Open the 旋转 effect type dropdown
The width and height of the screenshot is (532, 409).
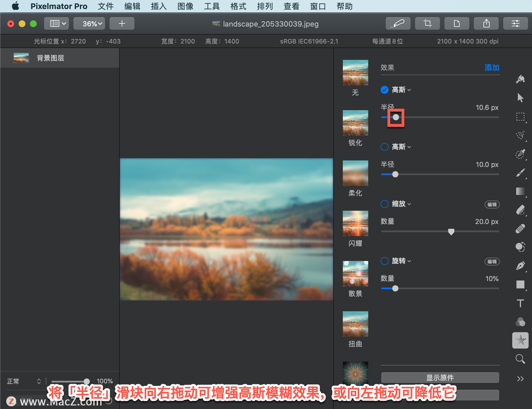401,261
